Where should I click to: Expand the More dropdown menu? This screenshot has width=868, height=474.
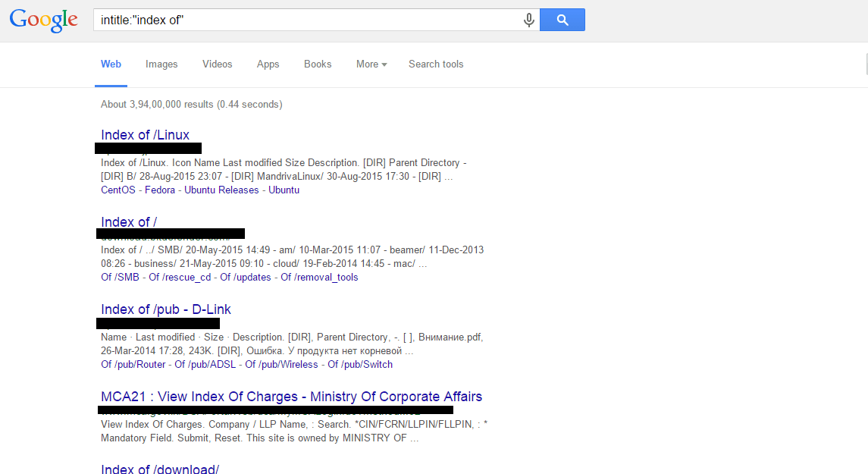coord(371,64)
